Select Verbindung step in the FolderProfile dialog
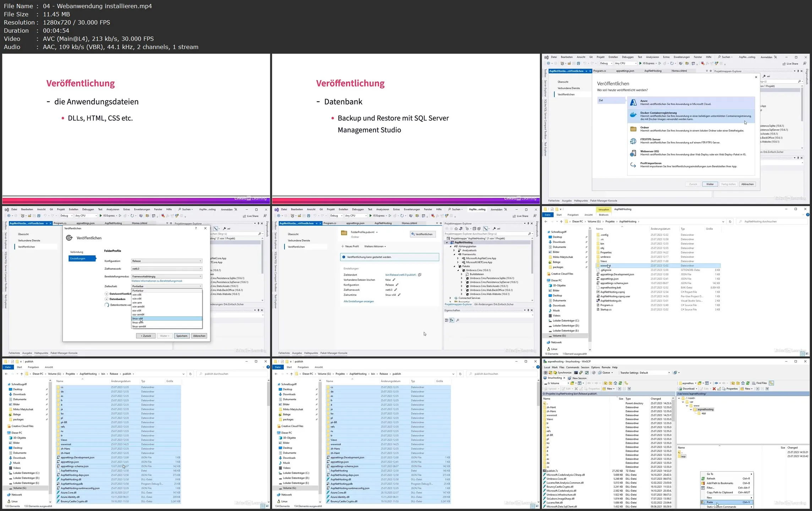The width and height of the screenshot is (812, 511). (x=77, y=252)
